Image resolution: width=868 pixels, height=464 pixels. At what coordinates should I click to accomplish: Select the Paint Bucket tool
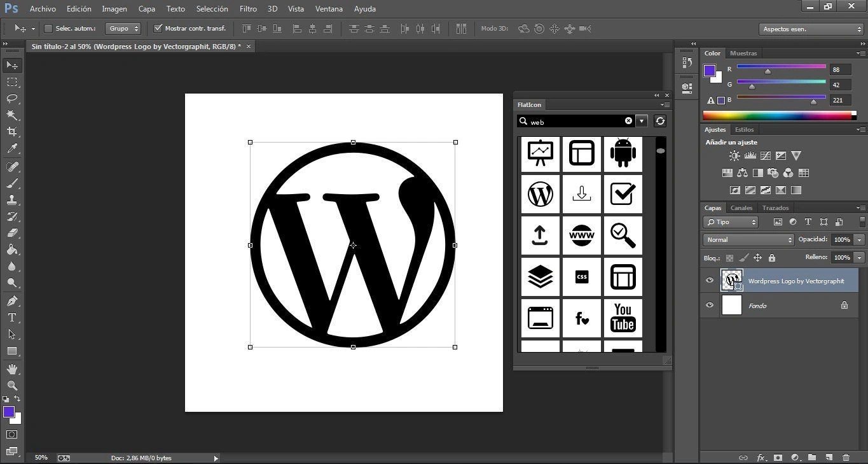pos(12,250)
